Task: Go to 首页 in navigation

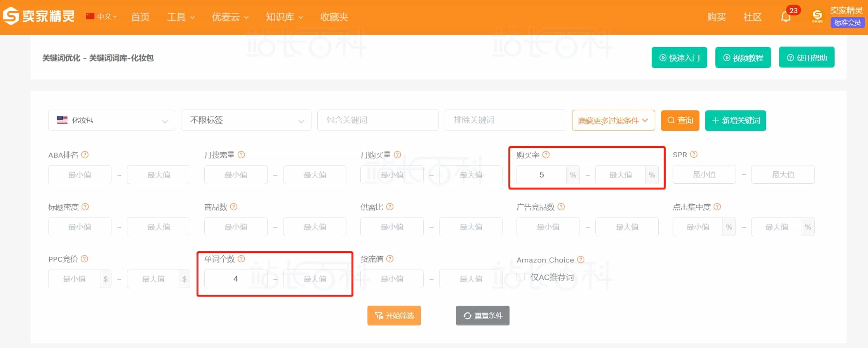Action: pos(140,17)
